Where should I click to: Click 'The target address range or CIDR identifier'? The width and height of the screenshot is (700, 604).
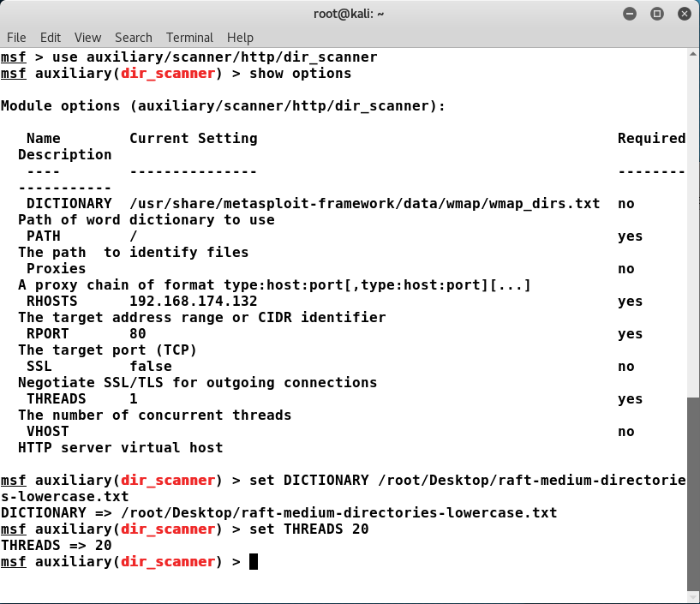click(202, 317)
